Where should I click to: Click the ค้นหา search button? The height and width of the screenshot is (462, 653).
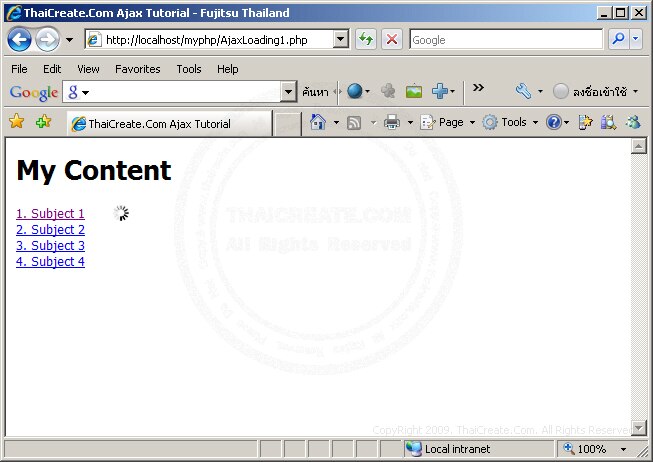coord(315,92)
